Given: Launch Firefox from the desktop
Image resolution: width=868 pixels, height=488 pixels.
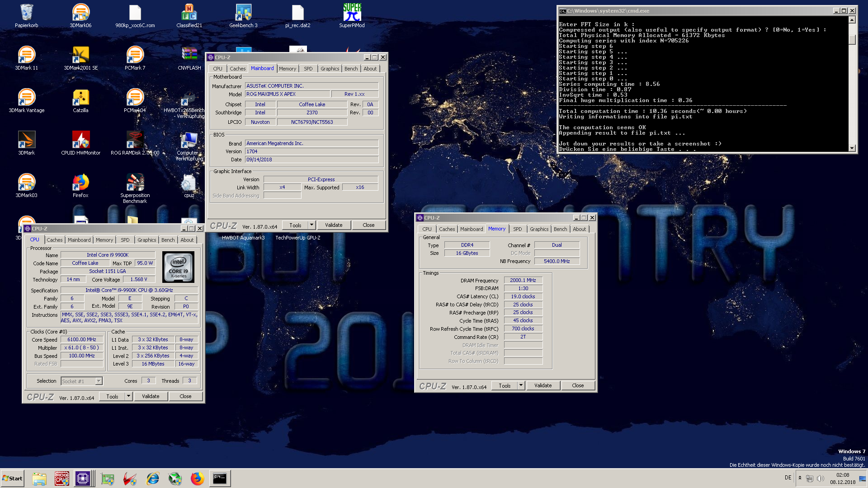Looking at the screenshot, I should 80,186.
